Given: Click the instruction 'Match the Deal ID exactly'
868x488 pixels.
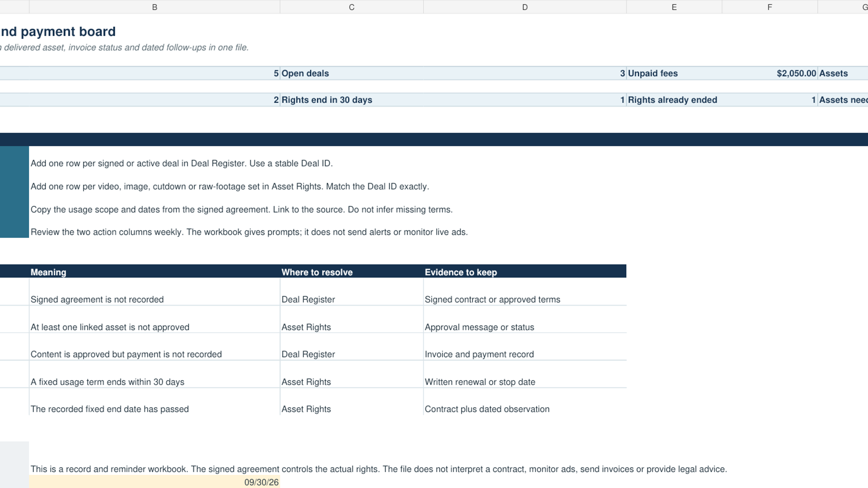Looking at the screenshot, I should point(230,186).
